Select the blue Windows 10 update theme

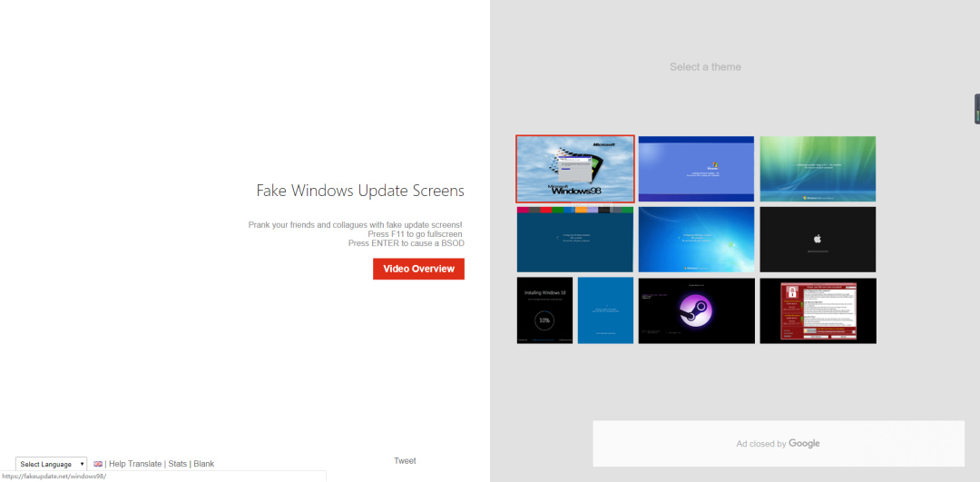[605, 310]
